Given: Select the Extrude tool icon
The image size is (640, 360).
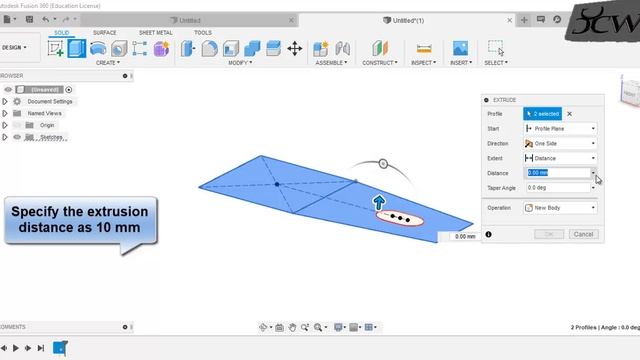Looking at the screenshot, I should point(77,48).
